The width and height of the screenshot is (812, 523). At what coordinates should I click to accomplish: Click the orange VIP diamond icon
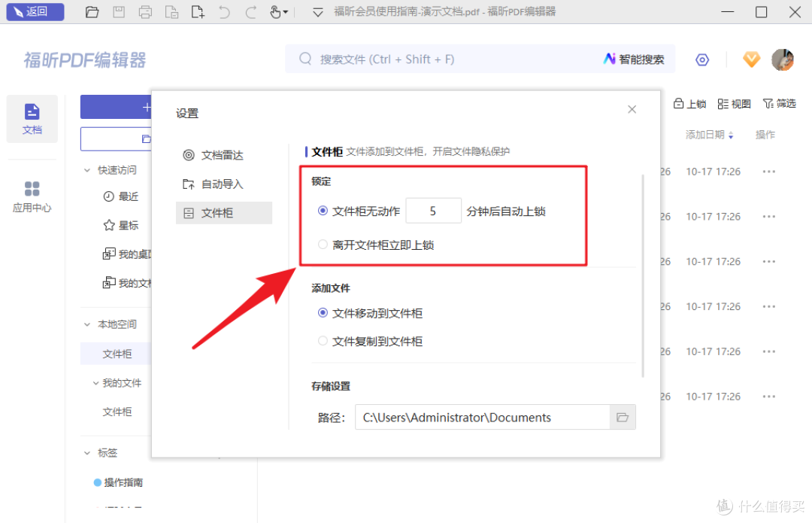click(x=751, y=59)
